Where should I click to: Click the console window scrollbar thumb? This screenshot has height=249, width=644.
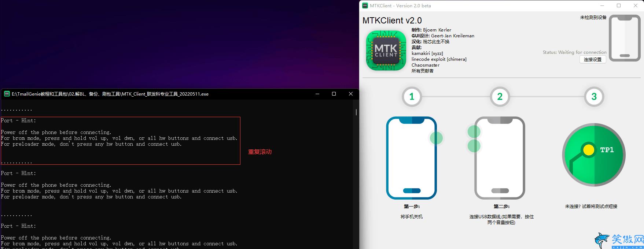point(356,112)
